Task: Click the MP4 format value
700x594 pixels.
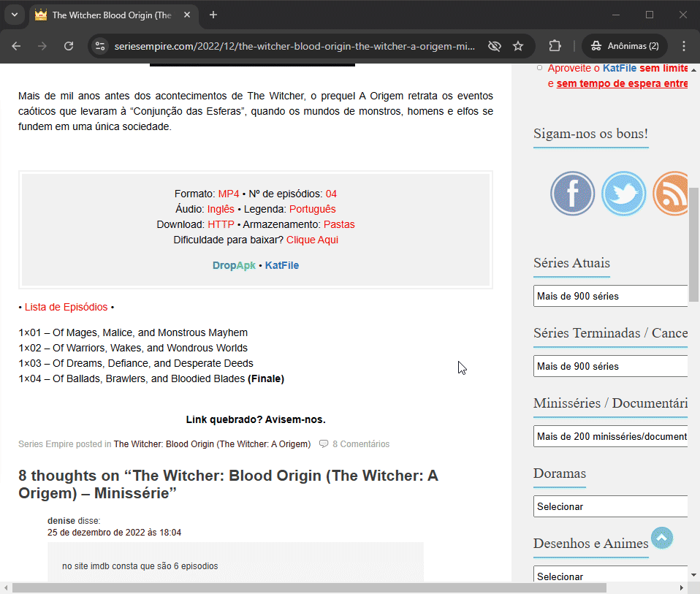Action: [229, 194]
